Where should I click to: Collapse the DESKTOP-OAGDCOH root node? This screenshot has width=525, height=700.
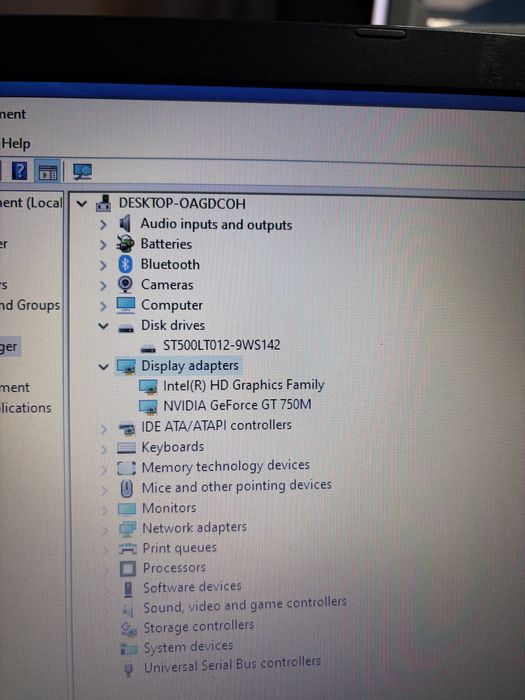tap(82, 204)
